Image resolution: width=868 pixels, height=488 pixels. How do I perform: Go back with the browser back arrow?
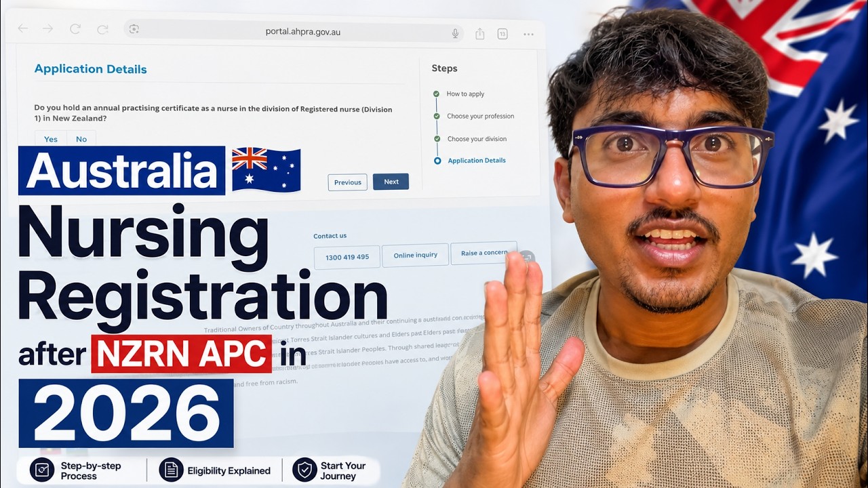23,28
